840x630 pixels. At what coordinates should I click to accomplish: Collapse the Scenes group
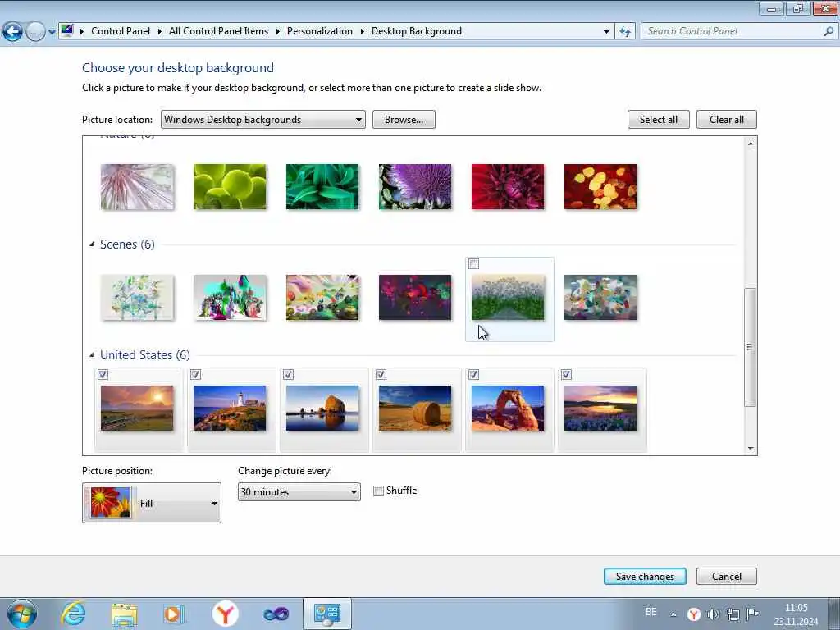92,244
